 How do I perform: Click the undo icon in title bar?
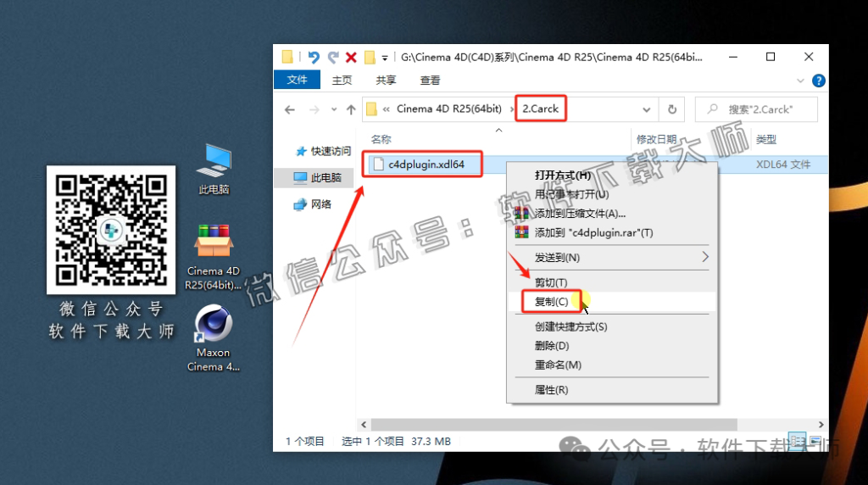pyautogui.click(x=314, y=58)
